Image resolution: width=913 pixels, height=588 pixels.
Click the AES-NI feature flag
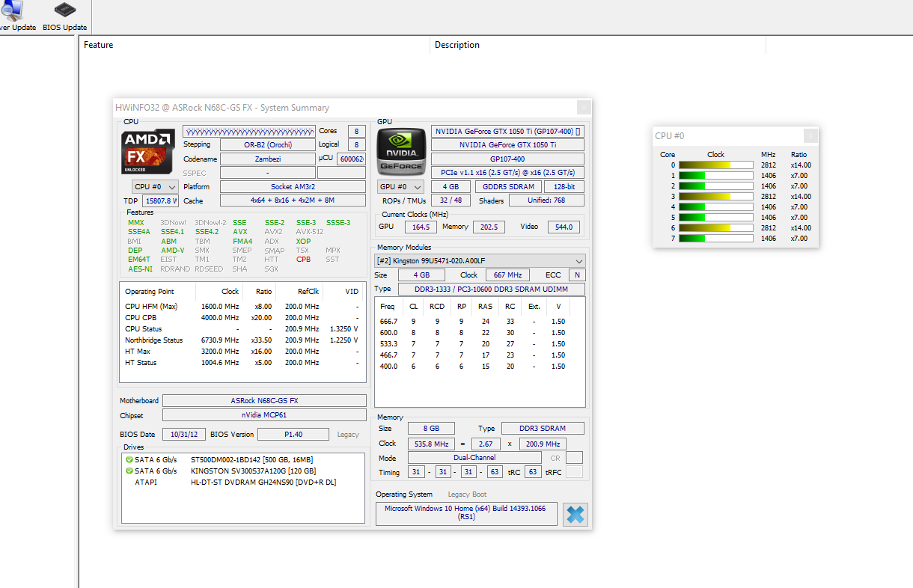(x=140, y=269)
